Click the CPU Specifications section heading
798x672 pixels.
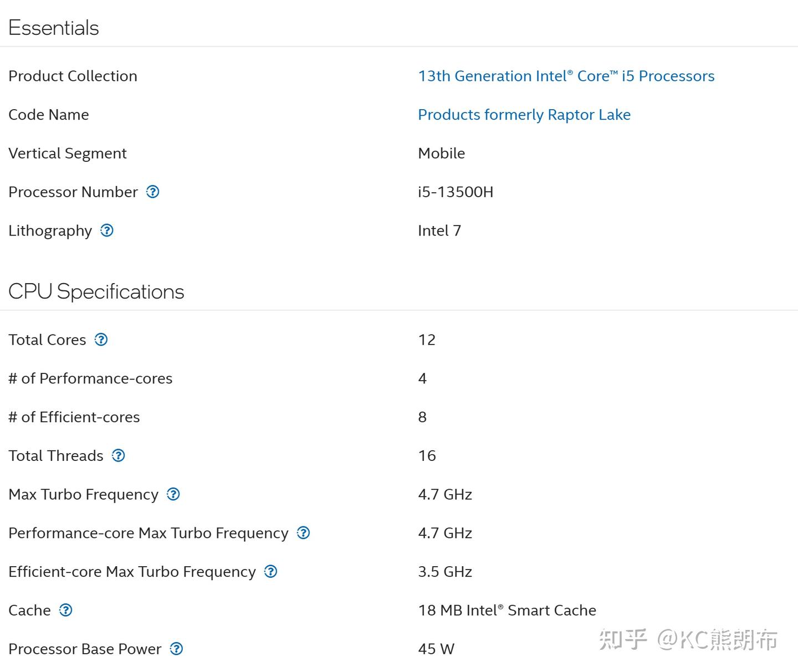pos(96,291)
